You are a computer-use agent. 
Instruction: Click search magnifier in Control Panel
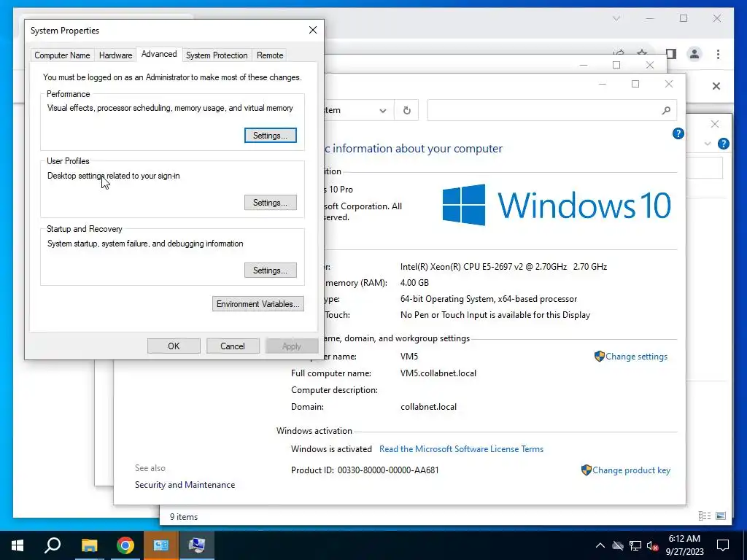[666, 111]
